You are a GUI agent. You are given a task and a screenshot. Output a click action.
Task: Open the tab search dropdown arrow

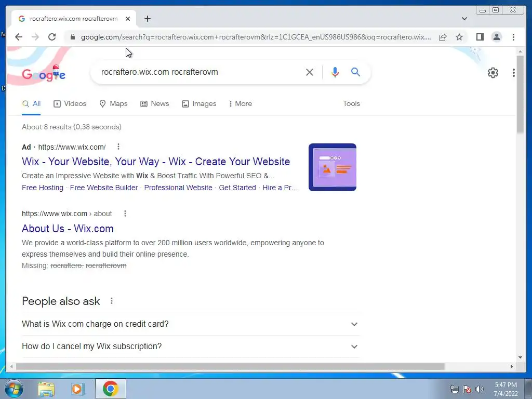pyautogui.click(x=464, y=19)
